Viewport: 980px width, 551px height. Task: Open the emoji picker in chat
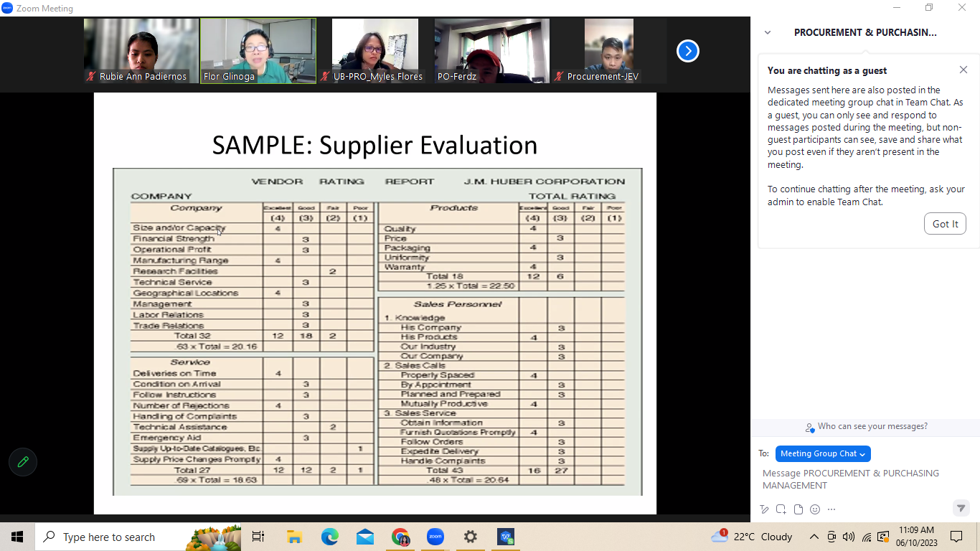[x=814, y=509]
